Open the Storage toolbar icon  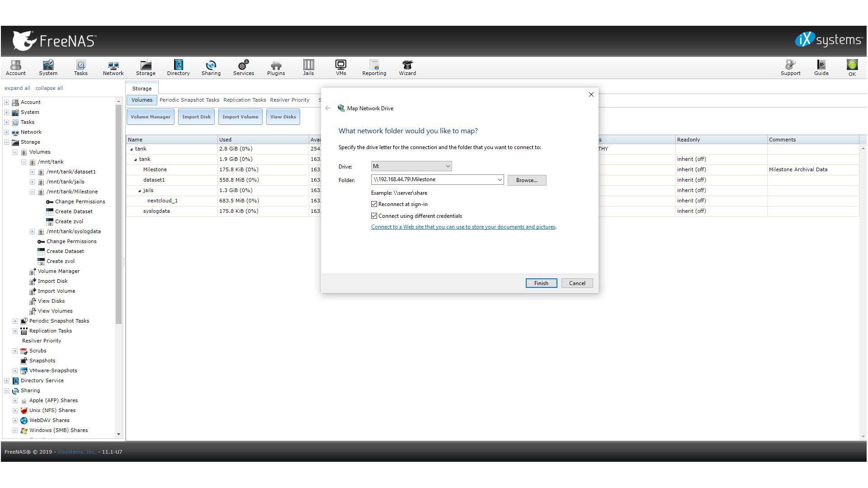click(x=146, y=68)
